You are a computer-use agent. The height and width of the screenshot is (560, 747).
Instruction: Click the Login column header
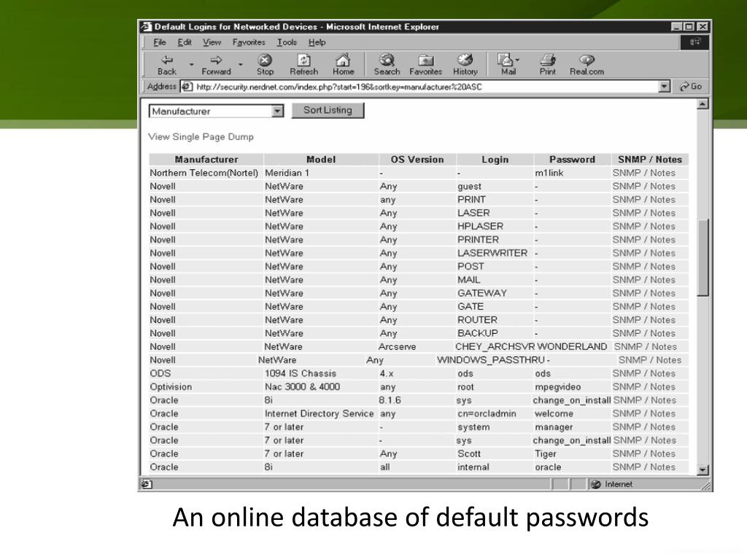point(495,160)
